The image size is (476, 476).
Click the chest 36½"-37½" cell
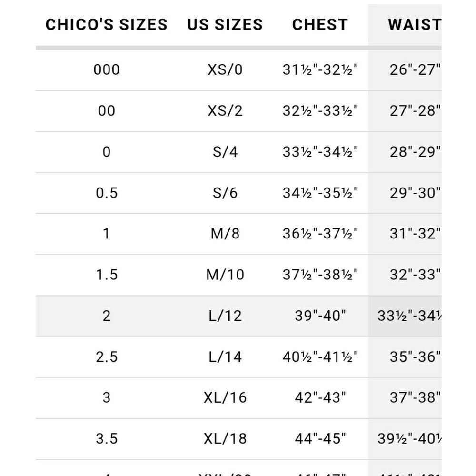[320, 234]
